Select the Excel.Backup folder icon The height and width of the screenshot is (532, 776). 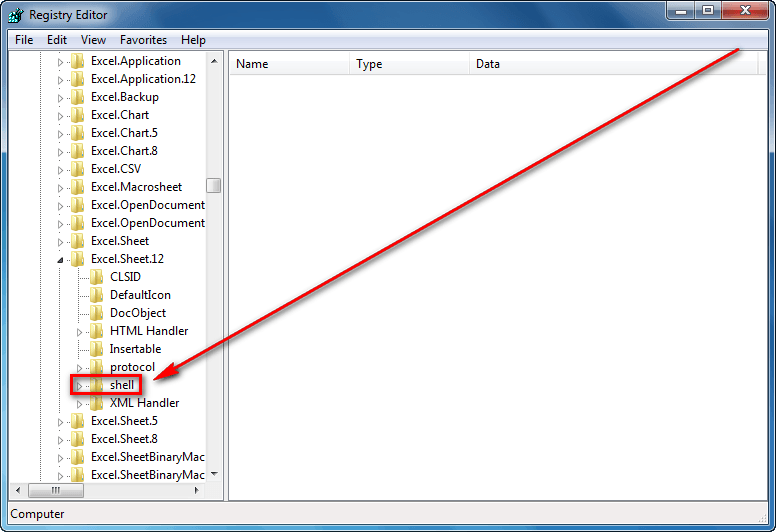click(77, 97)
